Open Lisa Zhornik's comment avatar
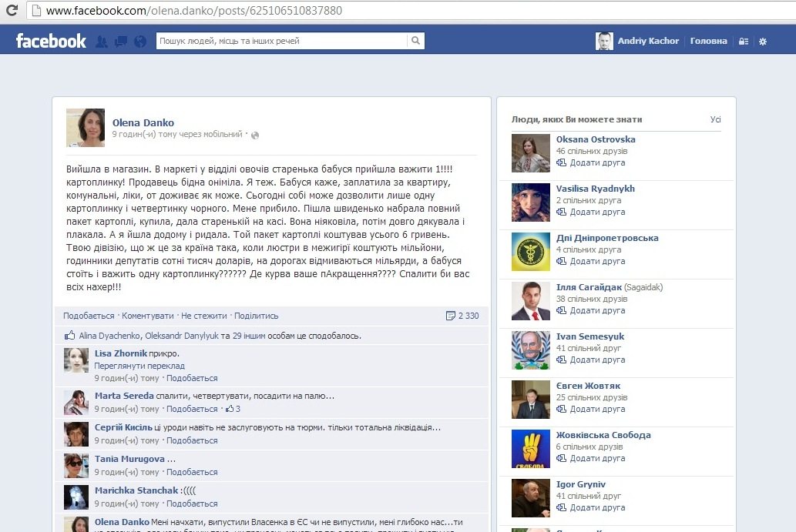This screenshot has height=532, width=796. tap(76, 360)
